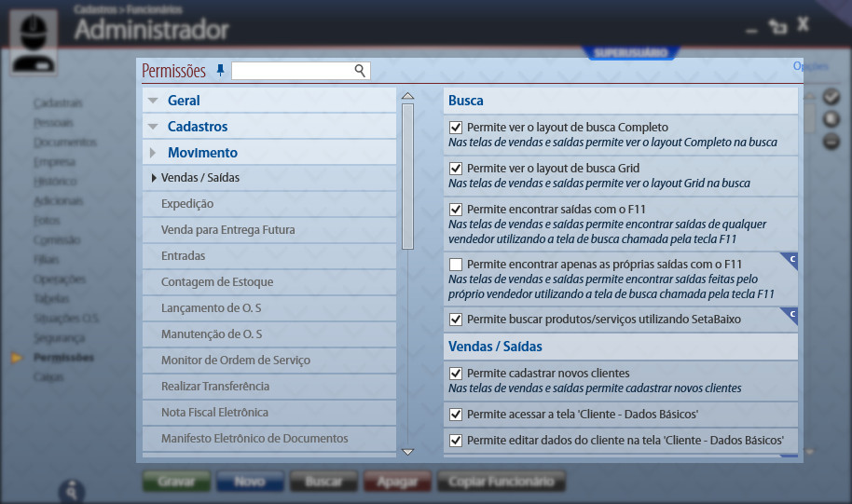Click the category list's up scroll arrow
Viewport: 852px width, 504px height.
[x=407, y=96]
